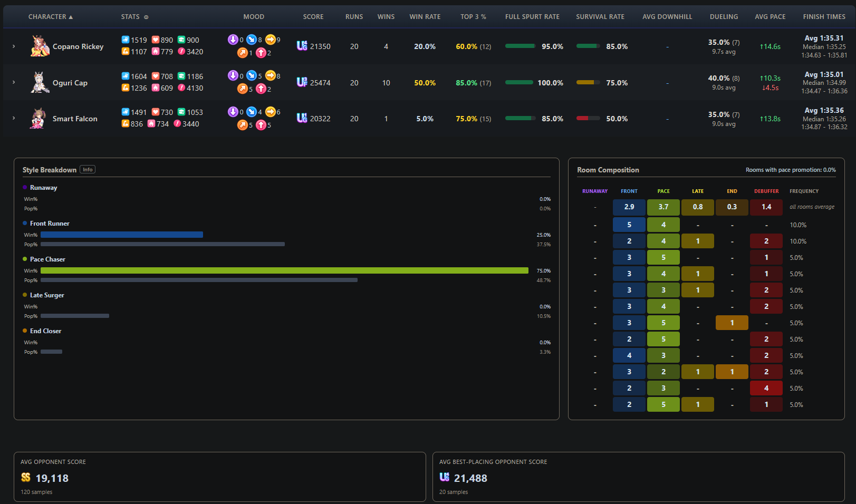Click Copano Rickey's red stamina heart icon (890)

tap(156, 40)
